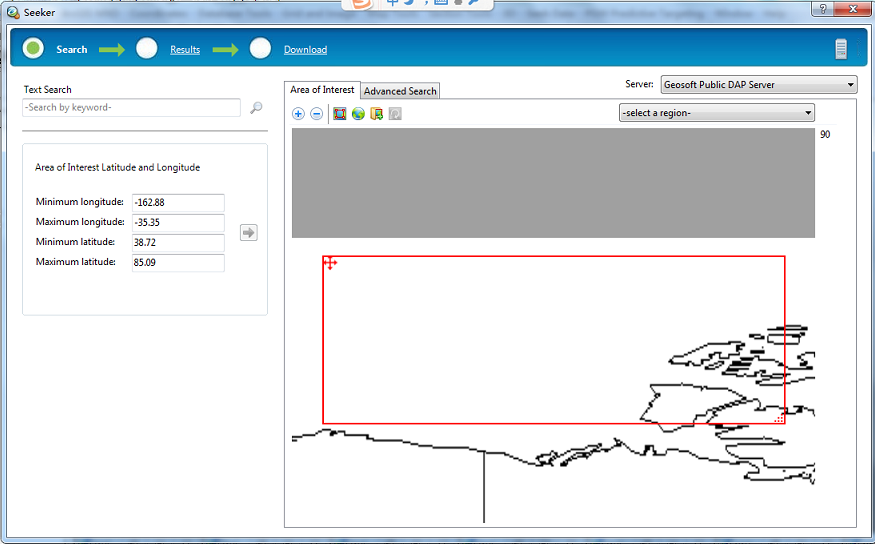
Task: Select the Area of Interest tab
Action: click(x=322, y=90)
